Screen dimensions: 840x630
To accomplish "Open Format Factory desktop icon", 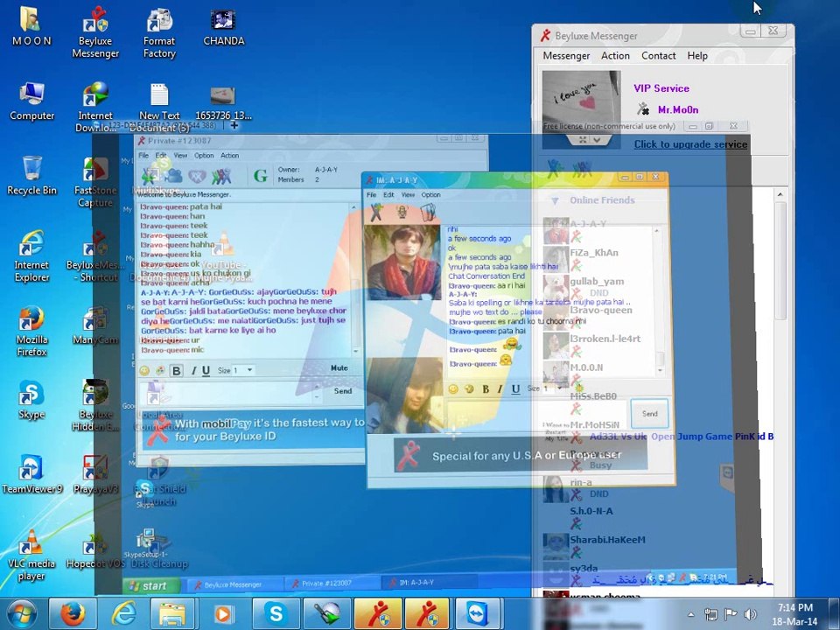I will point(159,32).
